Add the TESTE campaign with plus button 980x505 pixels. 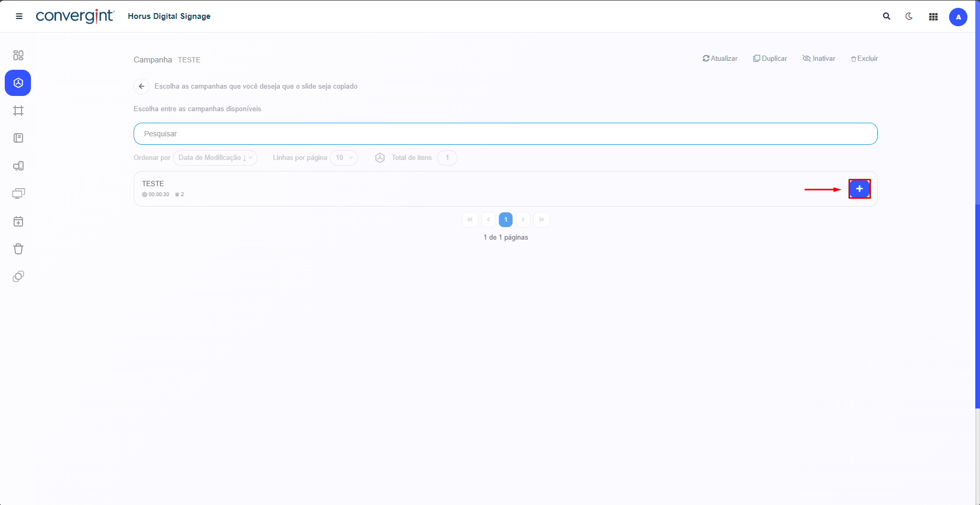[859, 189]
